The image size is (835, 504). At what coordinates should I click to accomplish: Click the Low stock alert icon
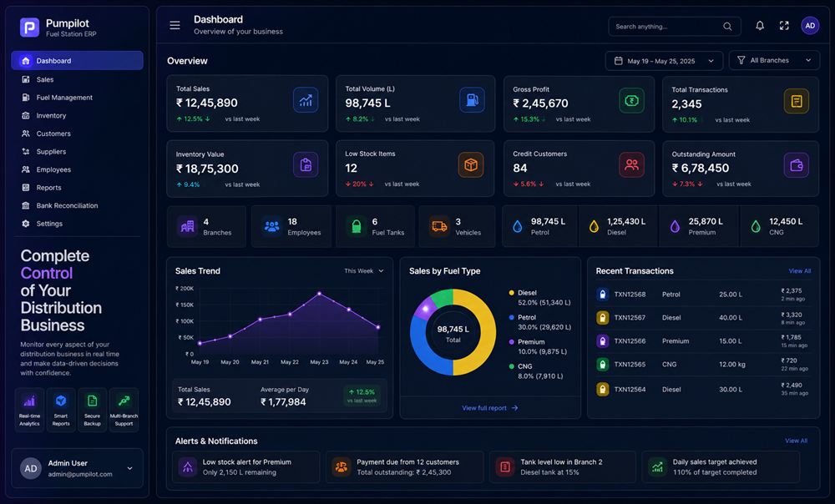187,467
